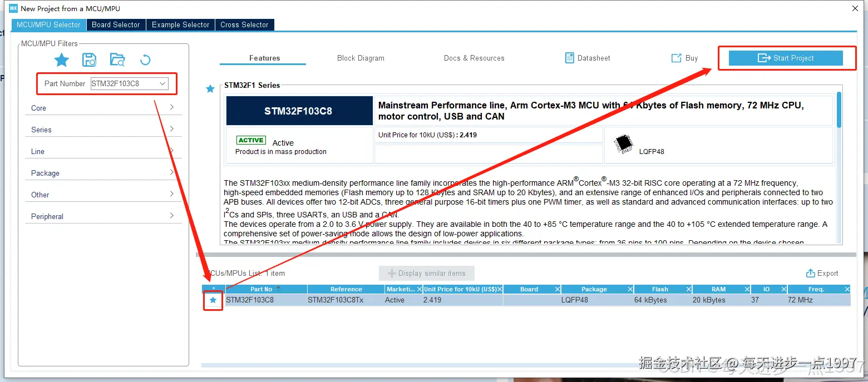Click the STM32F103C8 dark title banner
868x382 pixels.
pyautogui.click(x=299, y=111)
